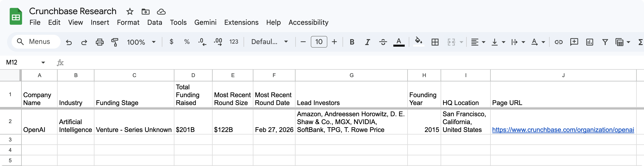The height and width of the screenshot is (166, 644).
Task: Open the Extensions menu
Action: [241, 23]
